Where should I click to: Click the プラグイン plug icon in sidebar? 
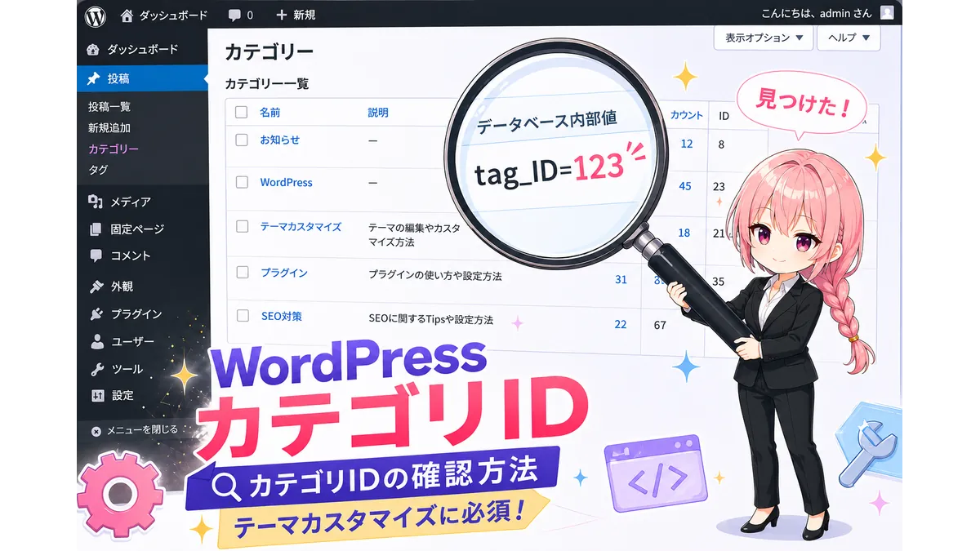[x=96, y=313]
